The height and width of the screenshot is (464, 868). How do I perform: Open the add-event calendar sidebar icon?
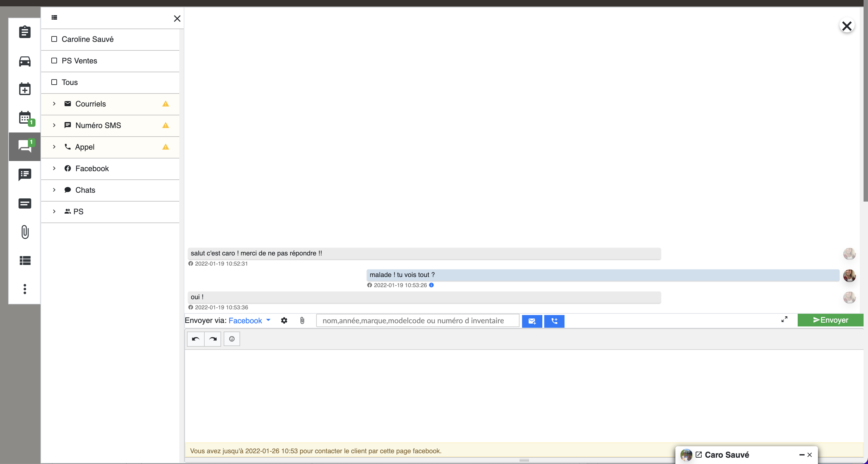[x=25, y=89]
